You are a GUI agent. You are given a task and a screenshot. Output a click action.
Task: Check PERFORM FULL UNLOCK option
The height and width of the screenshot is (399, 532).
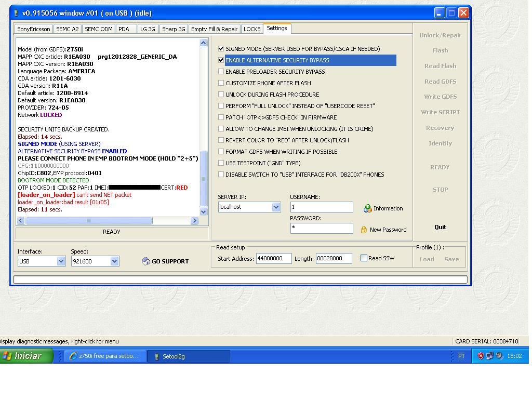coord(221,106)
